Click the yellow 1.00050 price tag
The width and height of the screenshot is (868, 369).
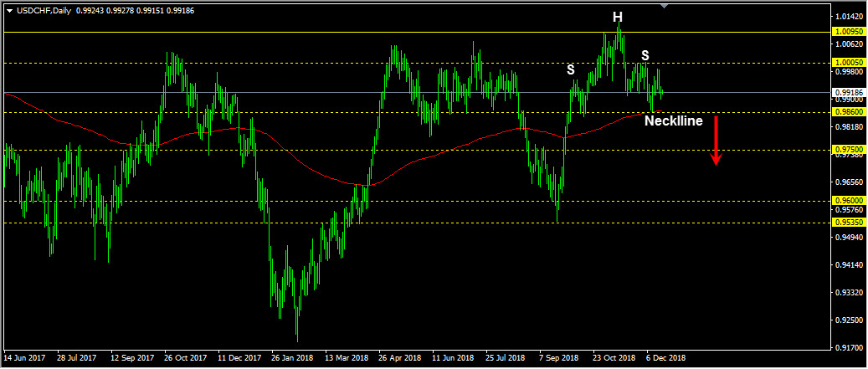coord(848,63)
